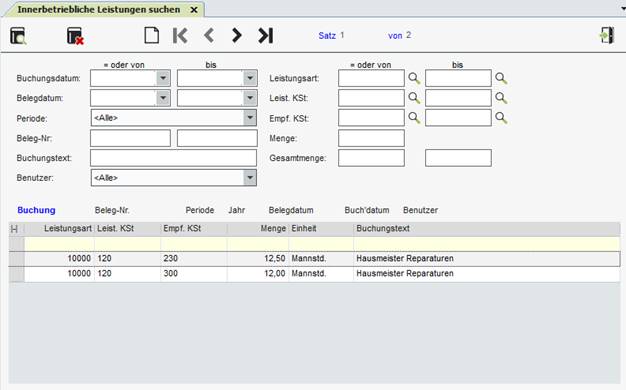Jump to last record arrow

[x=265, y=36]
